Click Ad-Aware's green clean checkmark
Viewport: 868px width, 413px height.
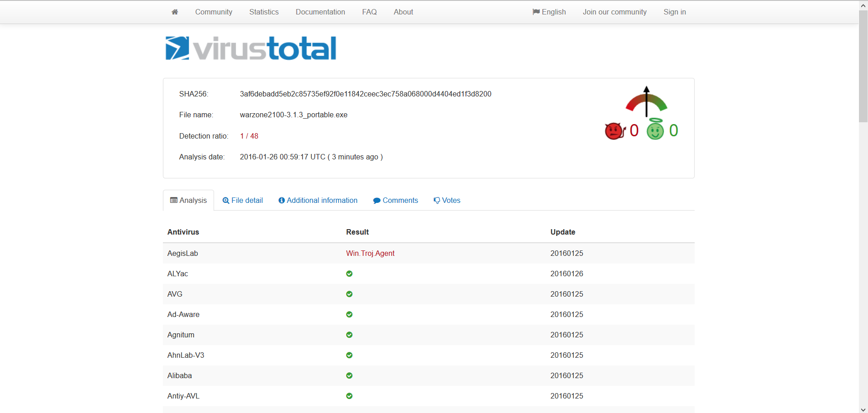[349, 314]
